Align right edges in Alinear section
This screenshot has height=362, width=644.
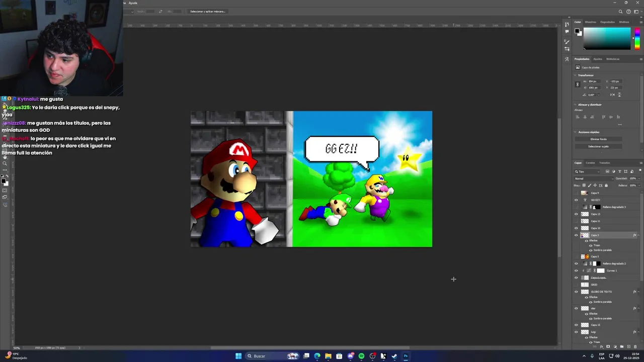pyautogui.click(x=592, y=117)
